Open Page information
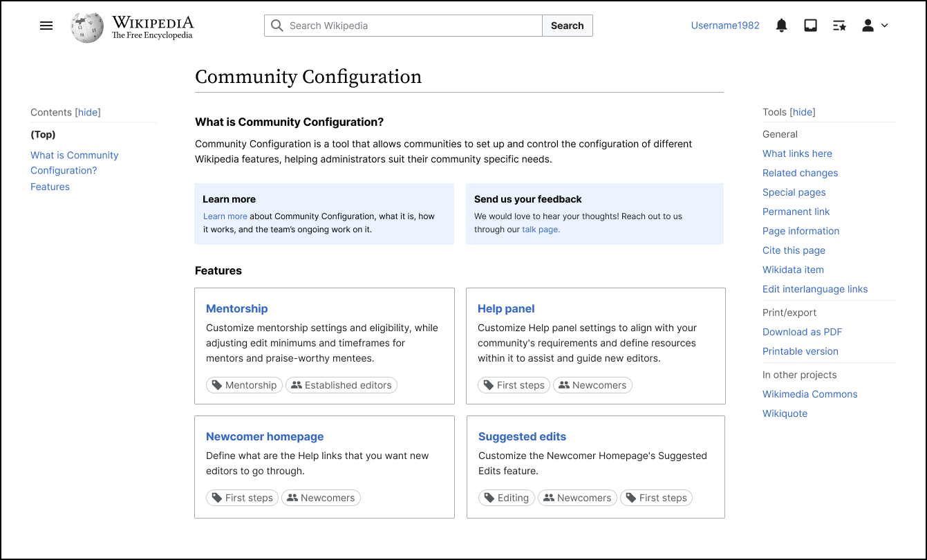 click(800, 231)
